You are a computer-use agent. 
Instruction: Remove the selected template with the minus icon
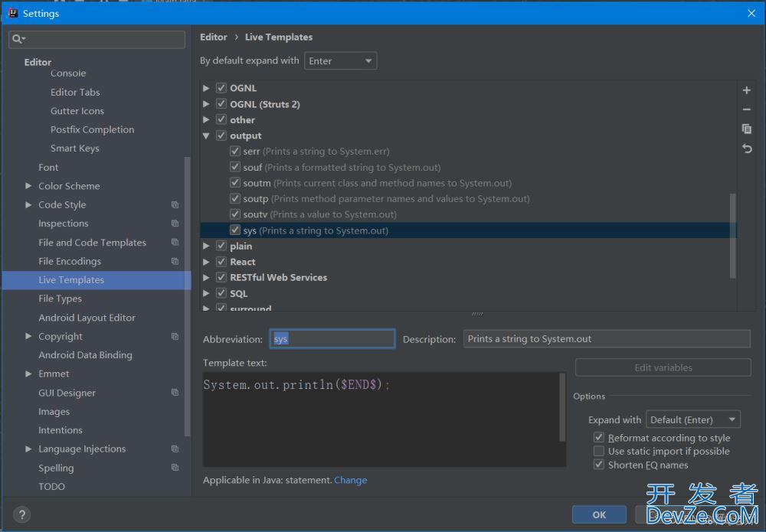[746, 109]
